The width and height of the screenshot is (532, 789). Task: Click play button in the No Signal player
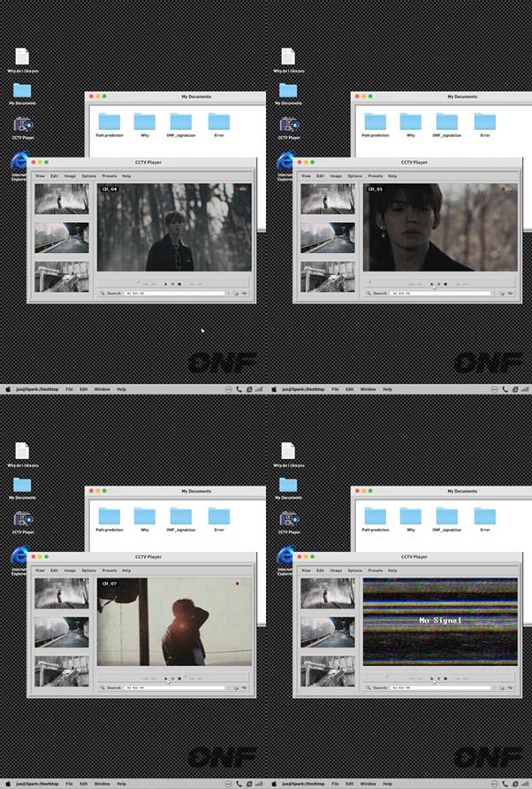(x=432, y=678)
